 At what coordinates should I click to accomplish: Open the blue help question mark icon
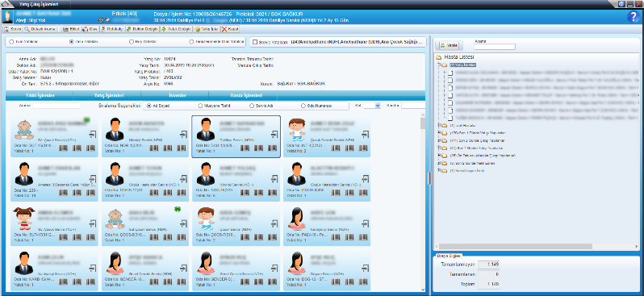(x=633, y=17)
